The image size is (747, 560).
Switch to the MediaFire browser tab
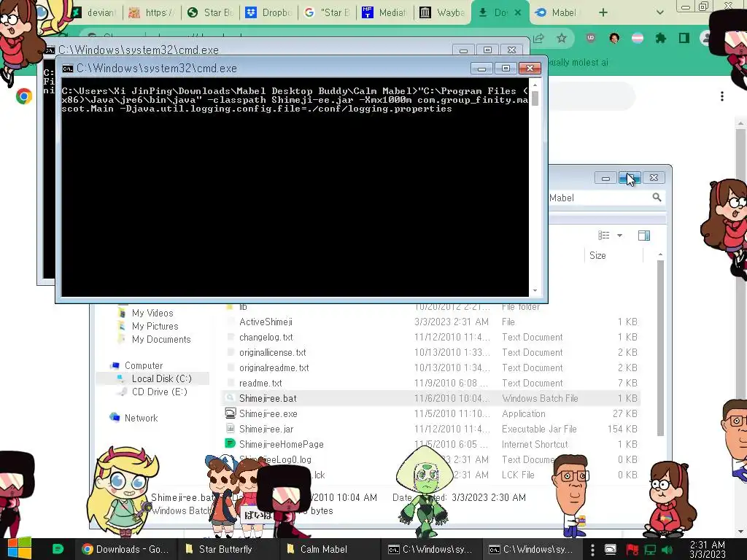coord(386,12)
